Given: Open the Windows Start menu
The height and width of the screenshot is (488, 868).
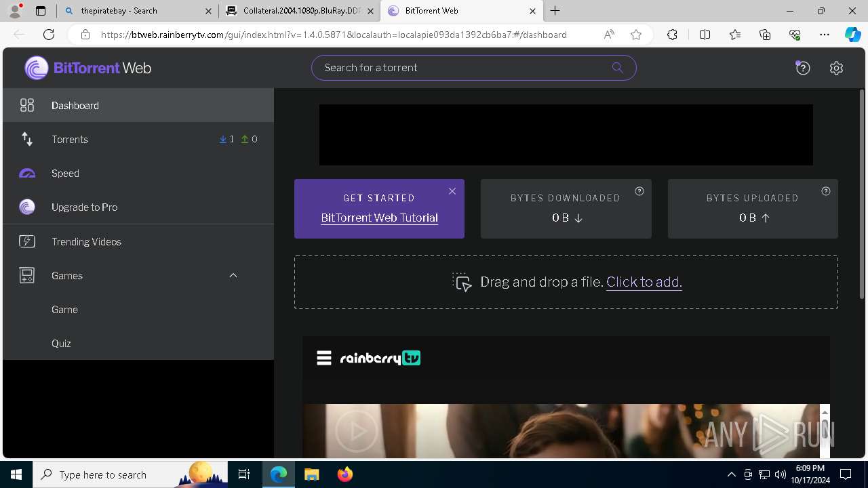Looking at the screenshot, I should coord(16,474).
